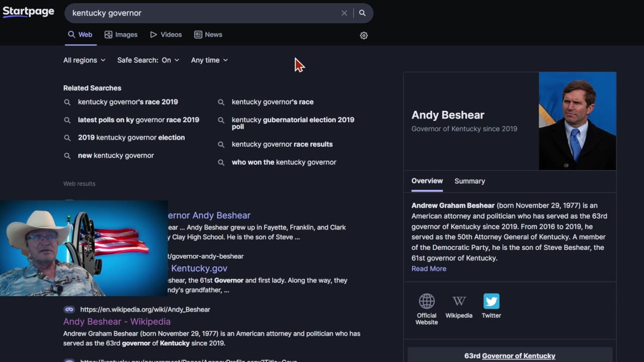Click magnifier icon beside "kentucky governor's race 2019"

(67, 102)
